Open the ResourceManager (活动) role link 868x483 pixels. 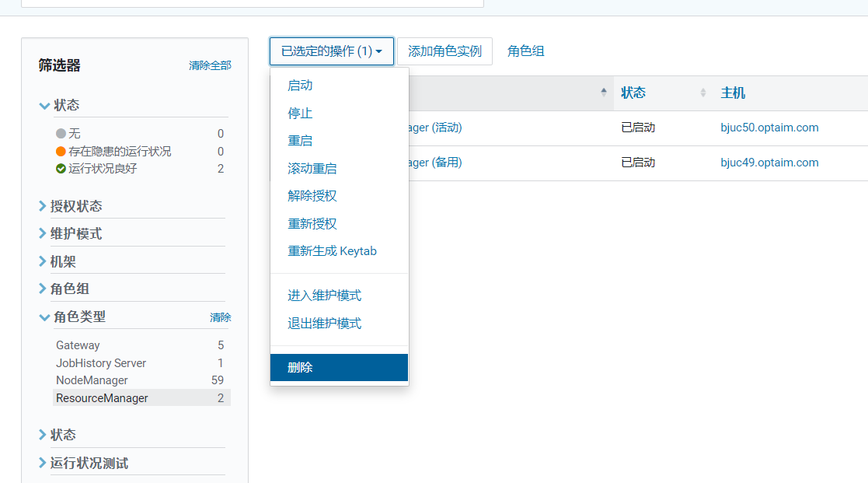tap(435, 128)
